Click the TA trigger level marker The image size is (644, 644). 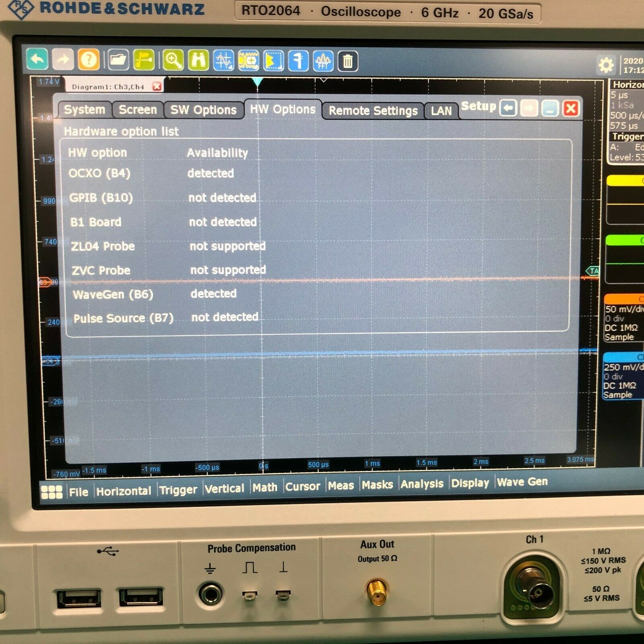tap(593, 271)
